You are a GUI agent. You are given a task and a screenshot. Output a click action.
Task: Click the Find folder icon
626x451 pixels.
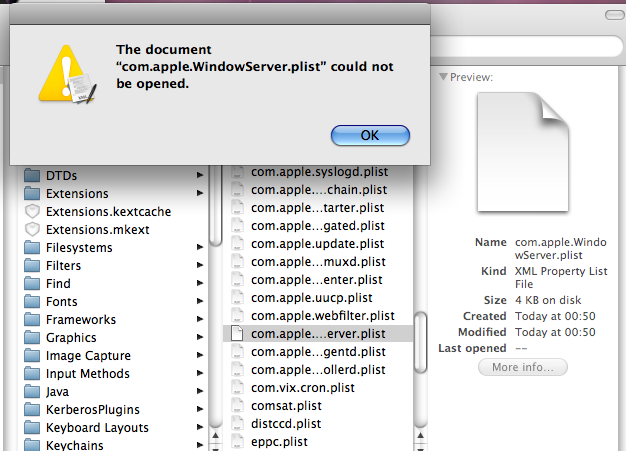pos(32,283)
